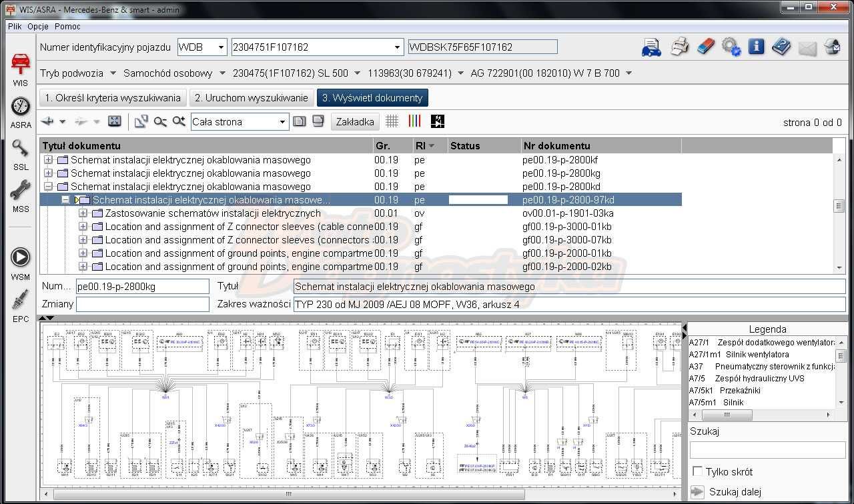Open the SL 500 model dropdown
Image resolution: width=854 pixels, height=504 pixels.
click(x=358, y=73)
